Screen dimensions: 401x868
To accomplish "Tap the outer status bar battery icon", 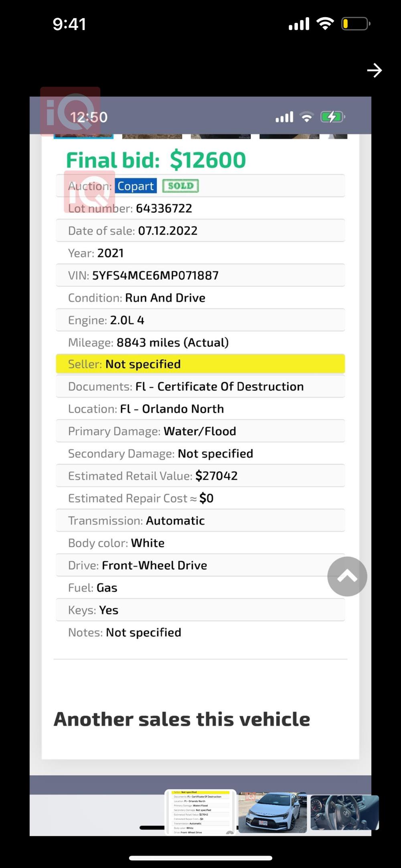I will pos(355,24).
